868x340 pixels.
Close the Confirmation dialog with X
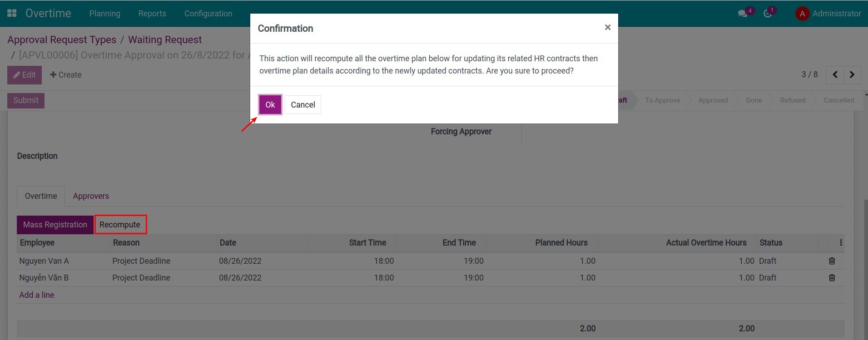pyautogui.click(x=607, y=28)
